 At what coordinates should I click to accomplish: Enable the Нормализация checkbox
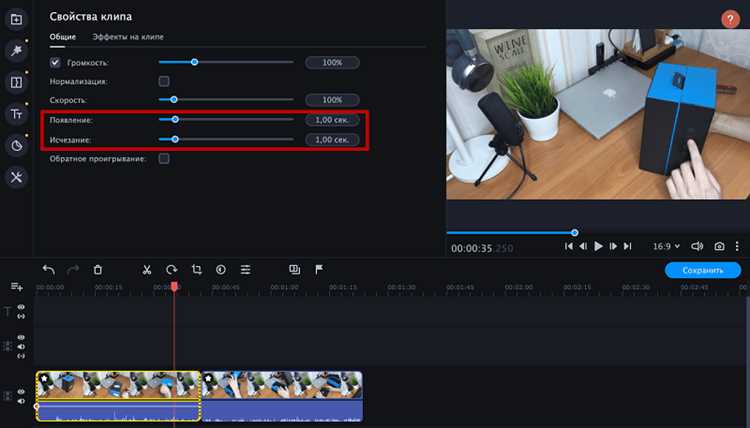(164, 81)
